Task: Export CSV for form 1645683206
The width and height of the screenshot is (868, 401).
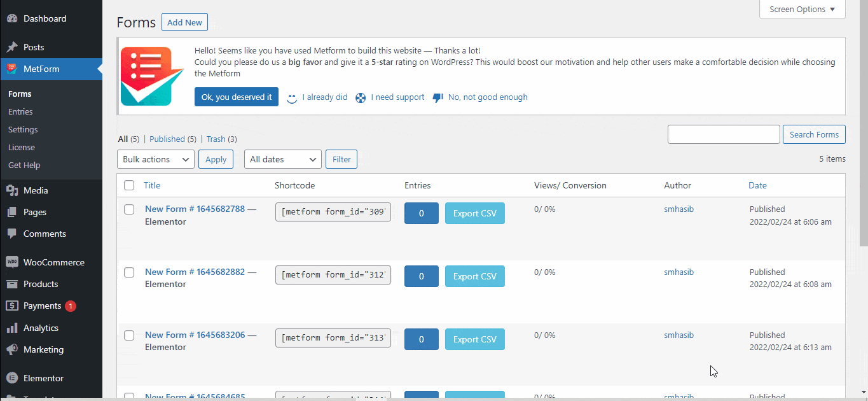Action: click(475, 339)
